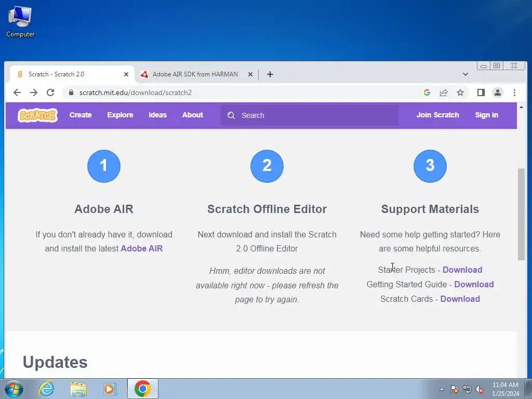Expand the tab search chevron
Viewport: 532px width, 399px height.
(x=465, y=74)
